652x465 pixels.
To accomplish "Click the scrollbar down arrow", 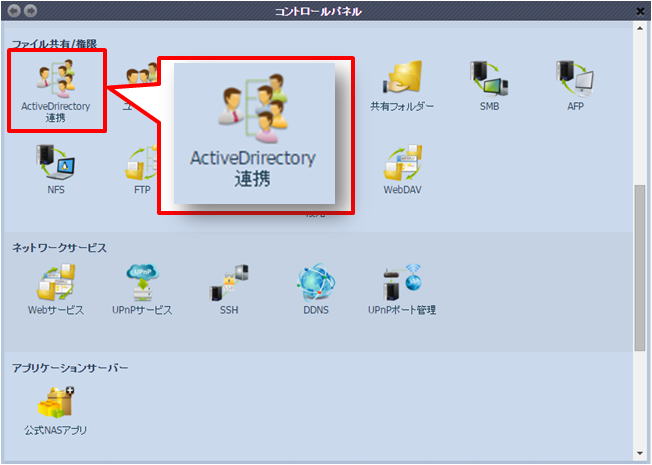I will pyautogui.click(x=640, y=453).
